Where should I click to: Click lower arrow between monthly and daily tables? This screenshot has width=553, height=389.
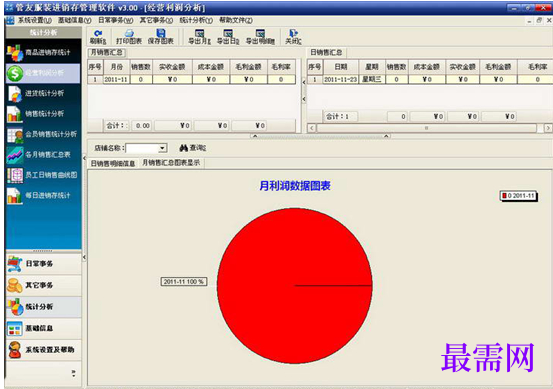[x=304, y=99]
